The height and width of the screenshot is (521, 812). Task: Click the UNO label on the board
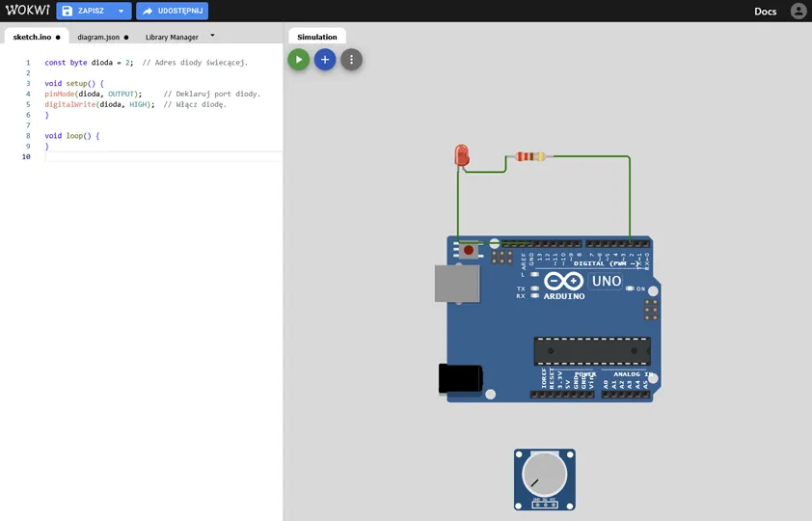click(606, 281)
